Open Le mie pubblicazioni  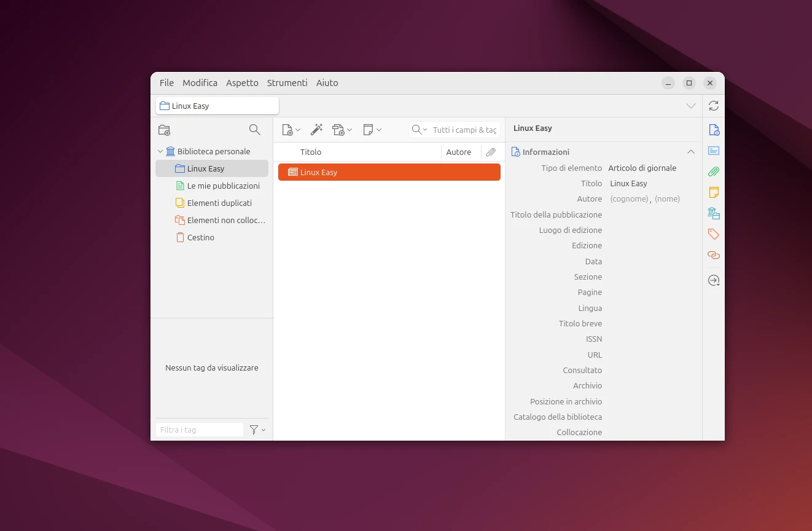(223, 186)
